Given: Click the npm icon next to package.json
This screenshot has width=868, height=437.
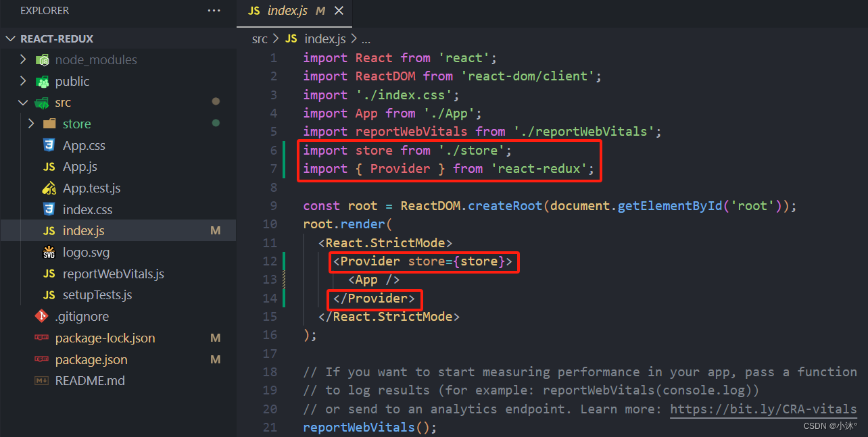Looking at the screenshot, I should [43, 359].
